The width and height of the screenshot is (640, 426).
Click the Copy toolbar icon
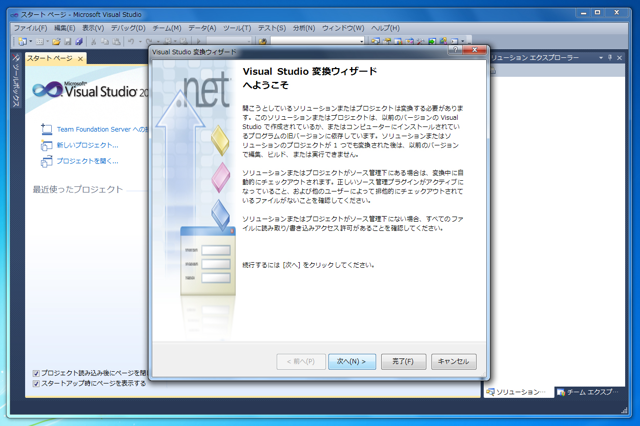[105, 41]
